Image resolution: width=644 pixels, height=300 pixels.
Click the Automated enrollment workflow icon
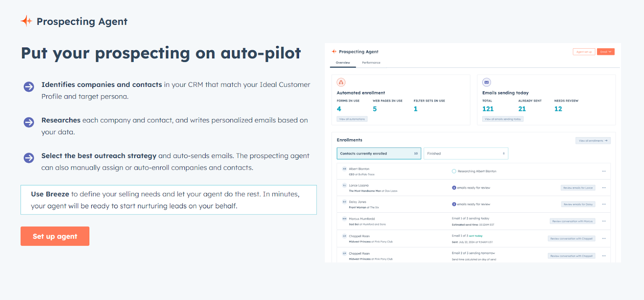coord(341,82)
